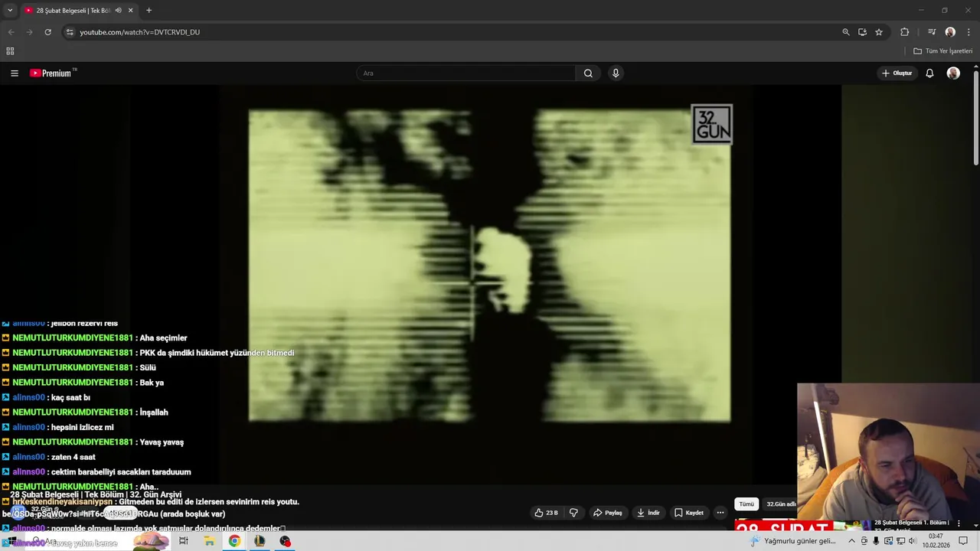Click the microphone tray icon

tap(876, 541)
